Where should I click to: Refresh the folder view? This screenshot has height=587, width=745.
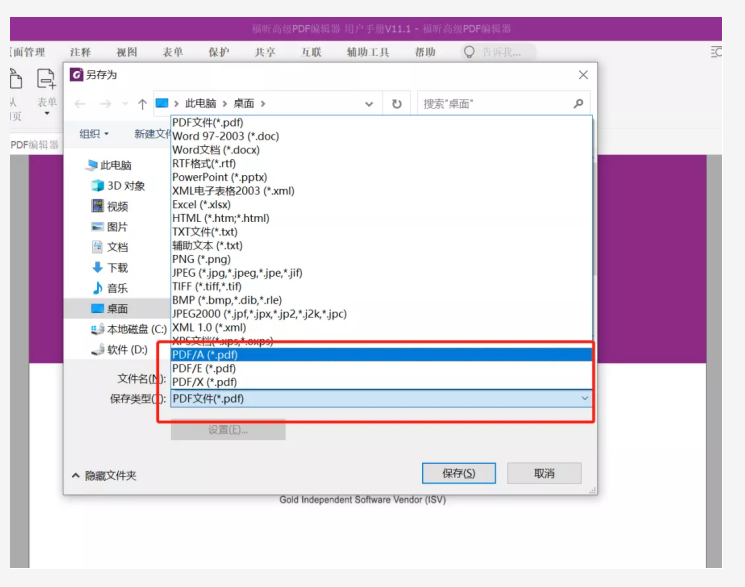point(397,104)
